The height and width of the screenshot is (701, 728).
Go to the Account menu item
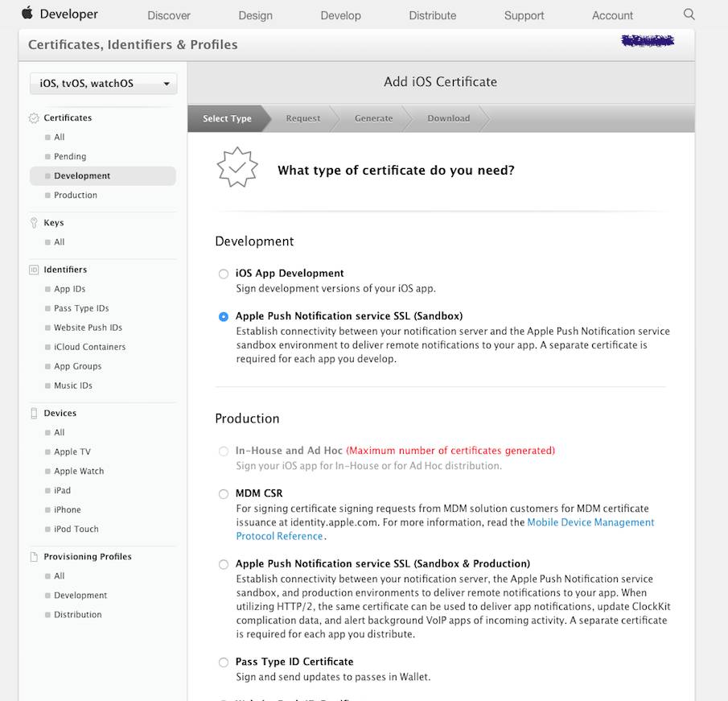coord(612,15)
